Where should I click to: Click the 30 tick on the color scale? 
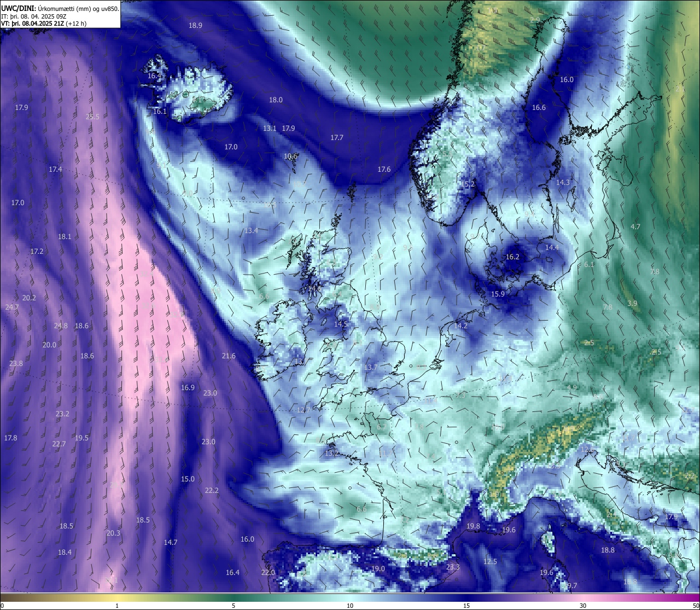[x=583, y=606]
